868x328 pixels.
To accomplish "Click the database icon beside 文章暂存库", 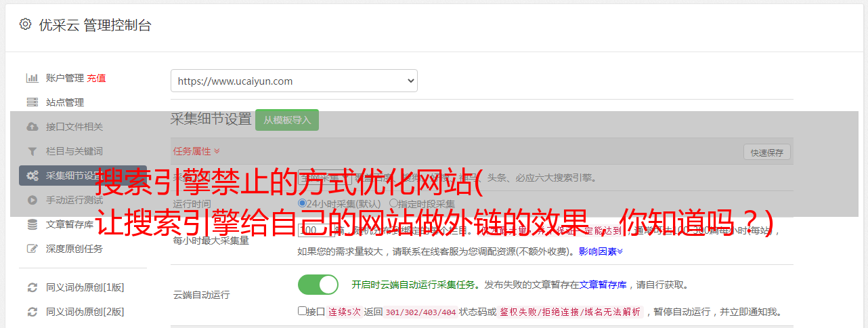I will 32,224.
